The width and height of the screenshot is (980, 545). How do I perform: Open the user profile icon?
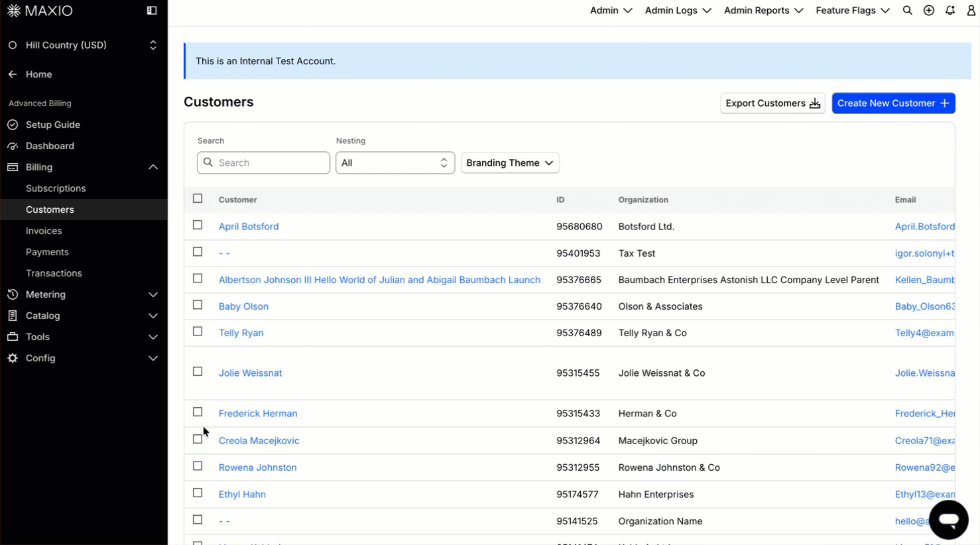[971, 11]
